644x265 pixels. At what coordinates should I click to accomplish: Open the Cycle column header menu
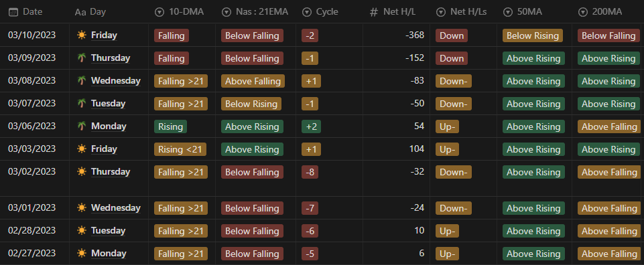330,12
